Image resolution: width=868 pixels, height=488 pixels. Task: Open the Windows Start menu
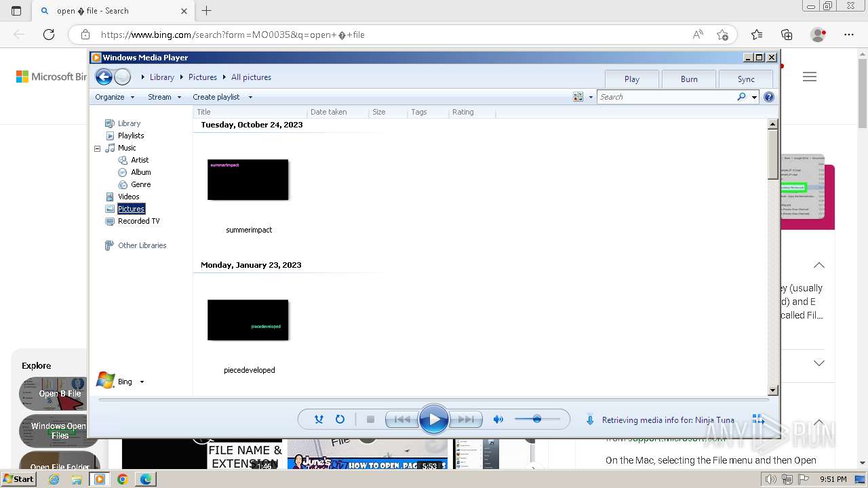[x=19, y=479]
